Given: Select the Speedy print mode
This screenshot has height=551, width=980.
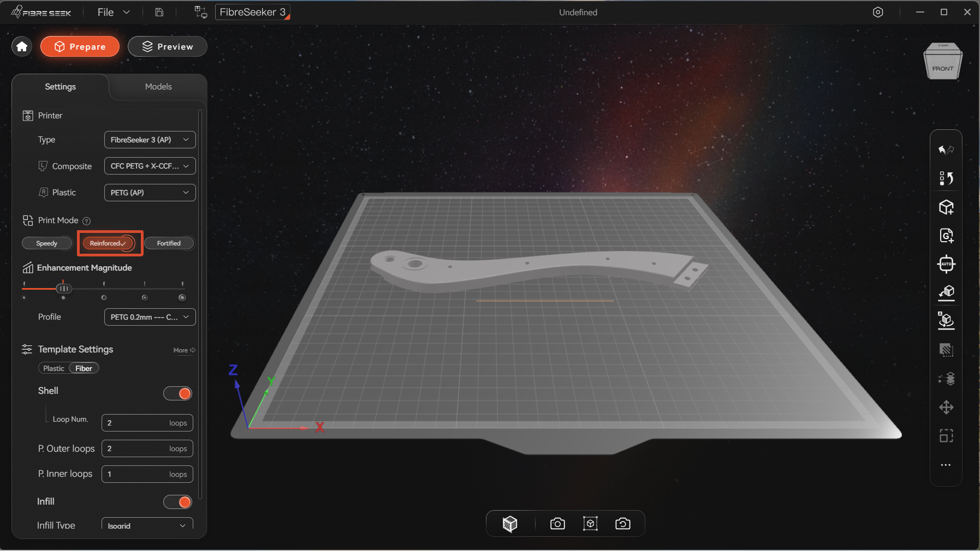Looking at the screenshot, I should coord(47,243).
